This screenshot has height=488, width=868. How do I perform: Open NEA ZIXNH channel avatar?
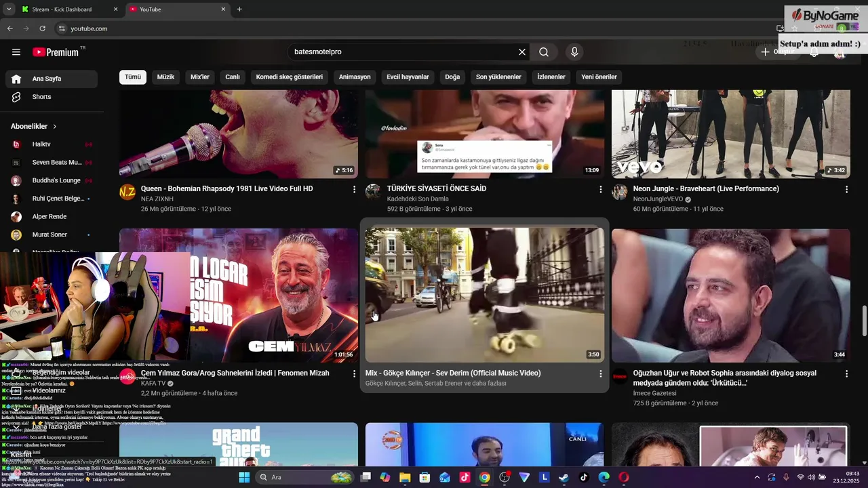[x=127, y=192]
